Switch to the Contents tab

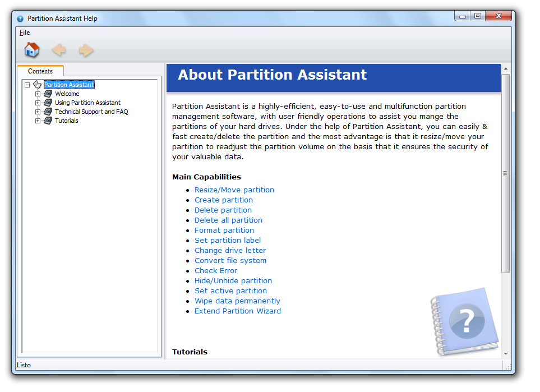pos(40,71)
